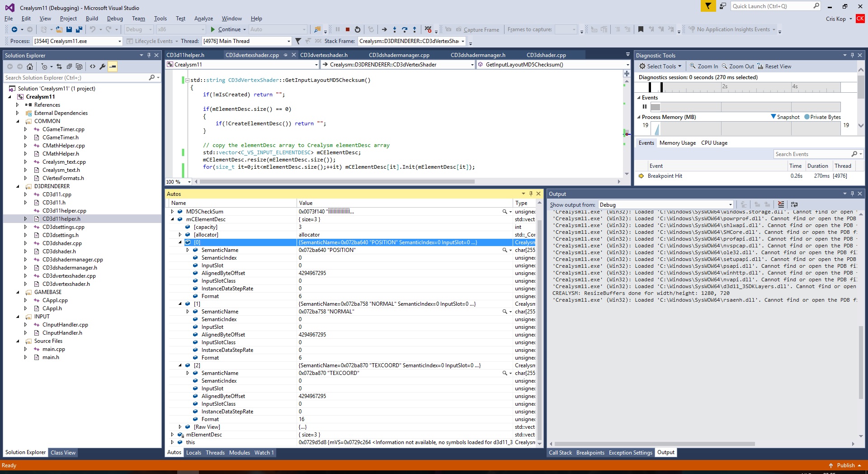Stop debugging with the red square icon

pyautogui.click(x=347, y=29)
